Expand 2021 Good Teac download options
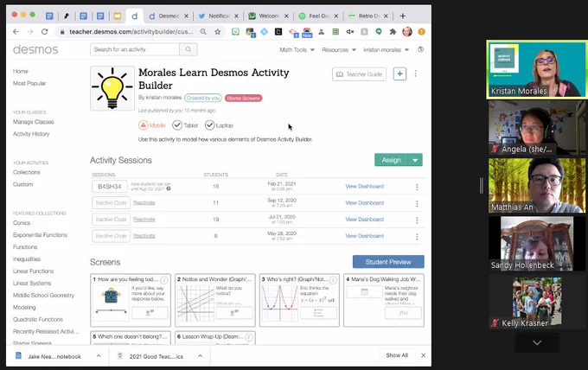 coord(201,356)
